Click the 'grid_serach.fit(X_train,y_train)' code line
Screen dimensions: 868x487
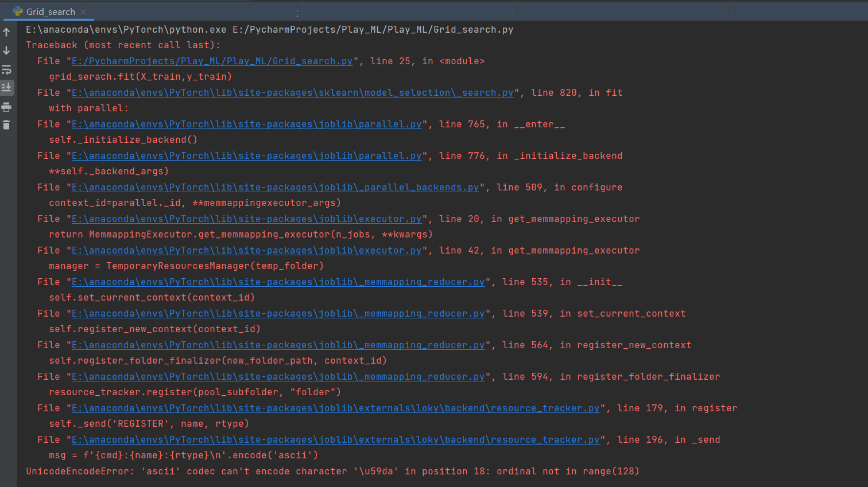click(140, 77)
